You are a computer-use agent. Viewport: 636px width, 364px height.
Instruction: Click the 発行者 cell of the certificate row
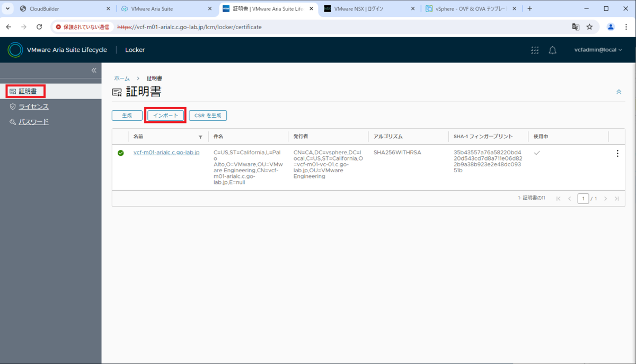[x=329, y=164]
